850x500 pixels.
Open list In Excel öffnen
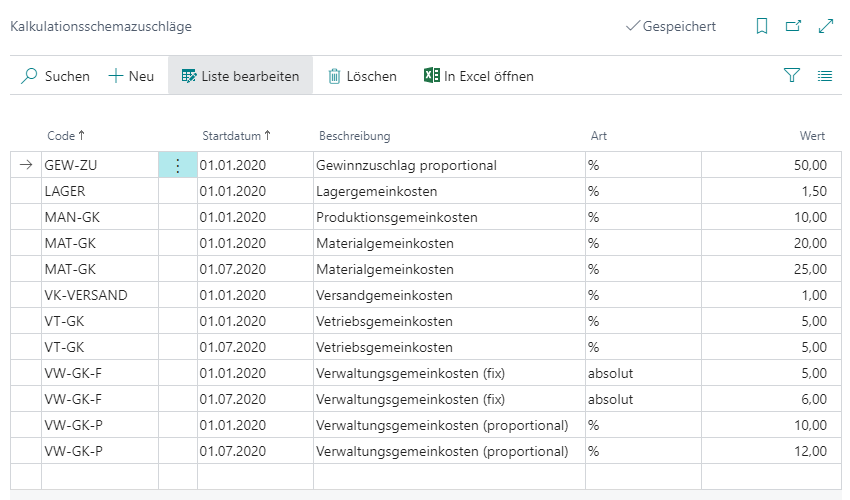479,76
